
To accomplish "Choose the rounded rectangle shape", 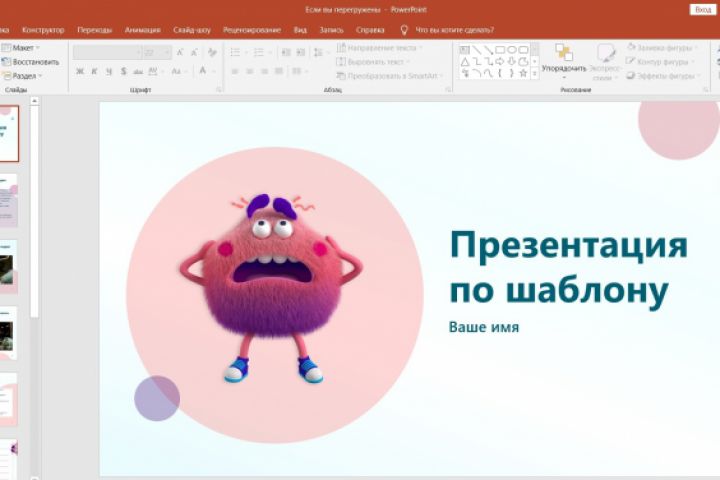I will coord(523,50).
